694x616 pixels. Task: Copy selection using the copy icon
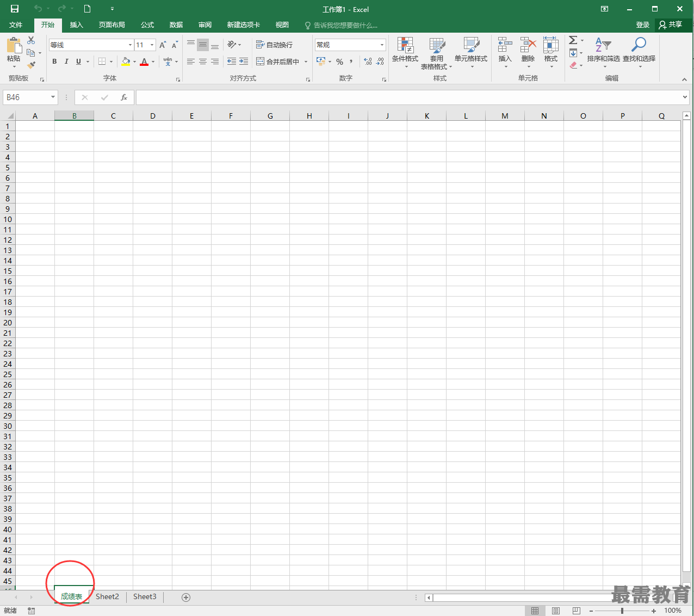[30, 53]
